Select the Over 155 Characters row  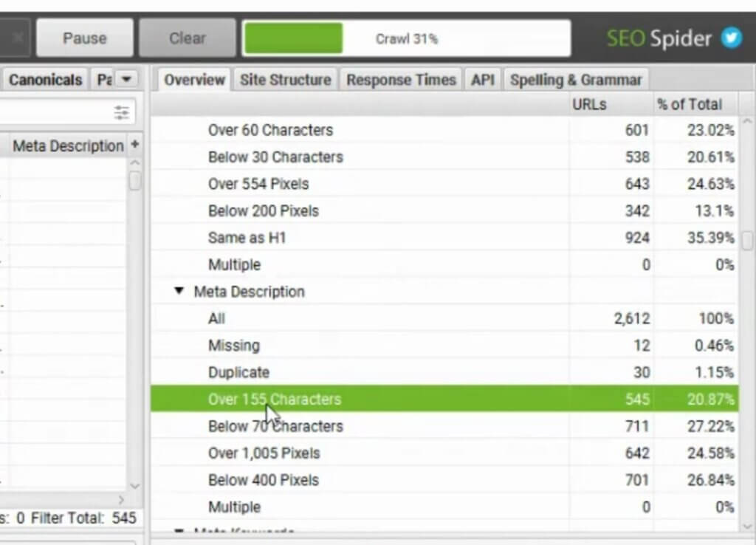coord(444,399)
